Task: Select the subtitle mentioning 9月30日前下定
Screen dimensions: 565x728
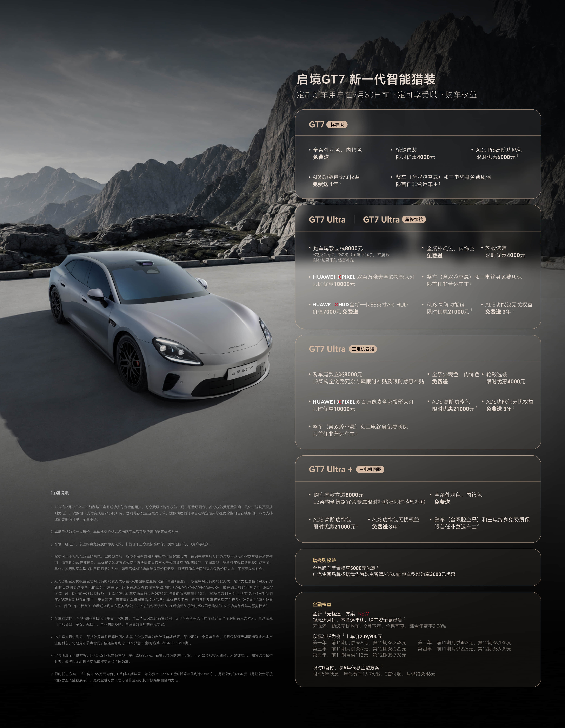Action: tap(387, 95)
